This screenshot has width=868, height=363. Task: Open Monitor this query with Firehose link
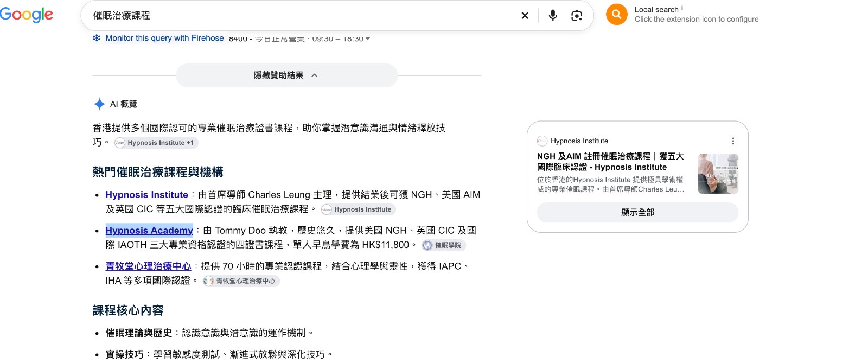click(x=164, y=38)
